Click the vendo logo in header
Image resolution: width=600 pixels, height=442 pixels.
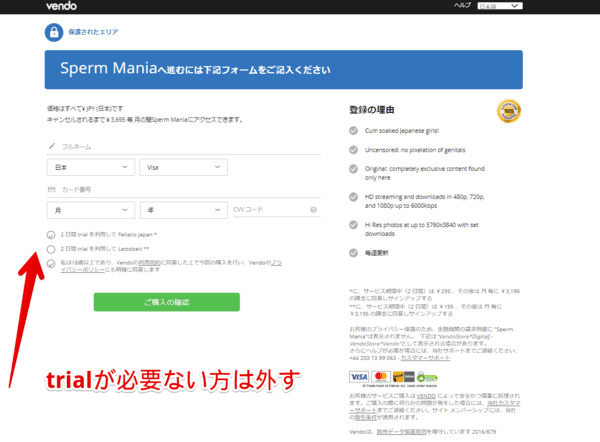click(61, 6)
